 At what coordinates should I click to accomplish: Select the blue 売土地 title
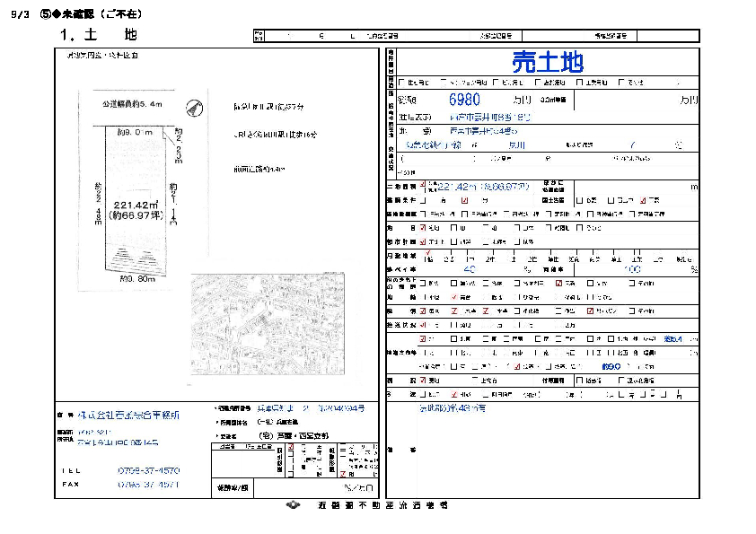click(547, 62)
